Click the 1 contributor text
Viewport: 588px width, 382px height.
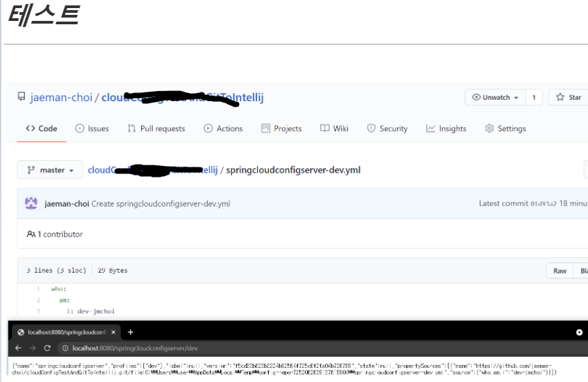(x=60, y=234)
